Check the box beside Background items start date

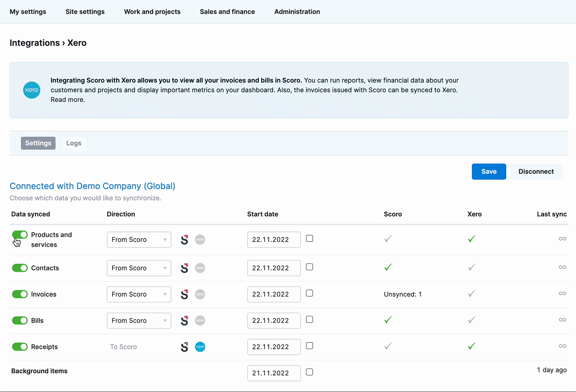(309, 372)
